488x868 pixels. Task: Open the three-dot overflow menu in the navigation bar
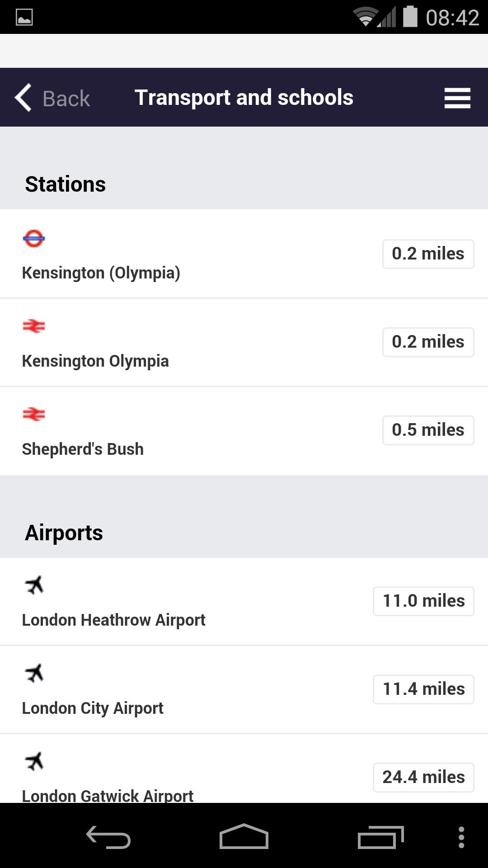[461, 837]
